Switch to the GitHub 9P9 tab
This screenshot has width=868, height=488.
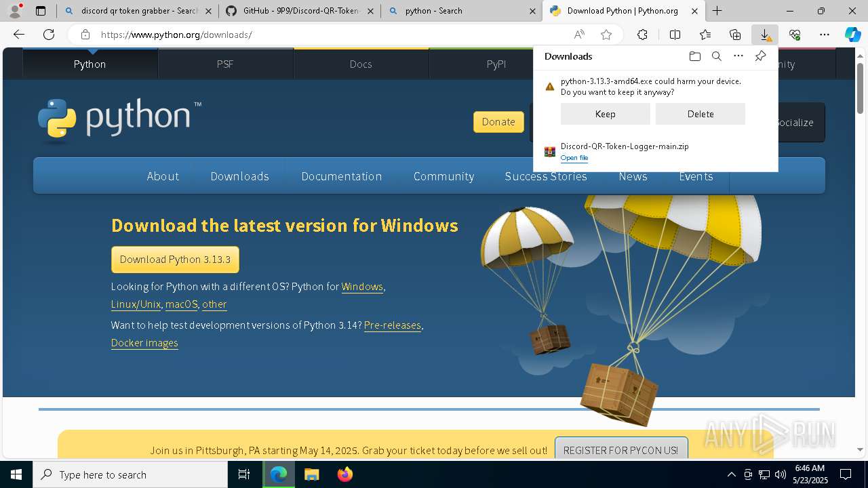pos(300,11)
